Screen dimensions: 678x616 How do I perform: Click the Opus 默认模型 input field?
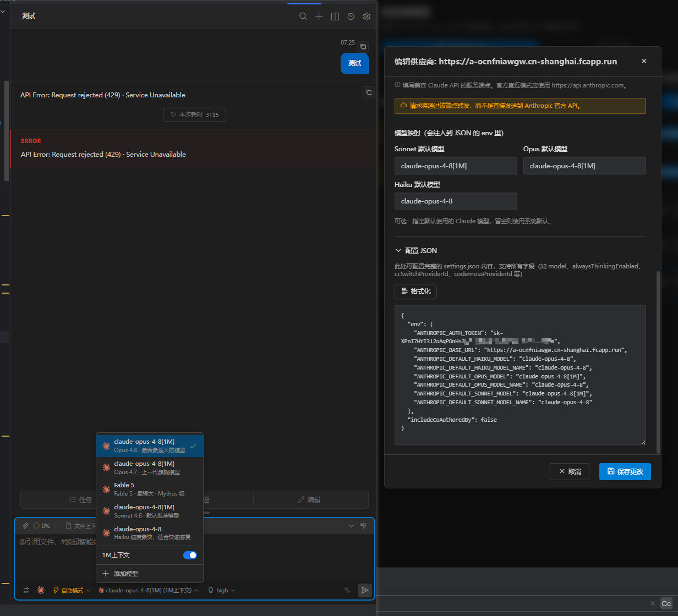[584, 166]
